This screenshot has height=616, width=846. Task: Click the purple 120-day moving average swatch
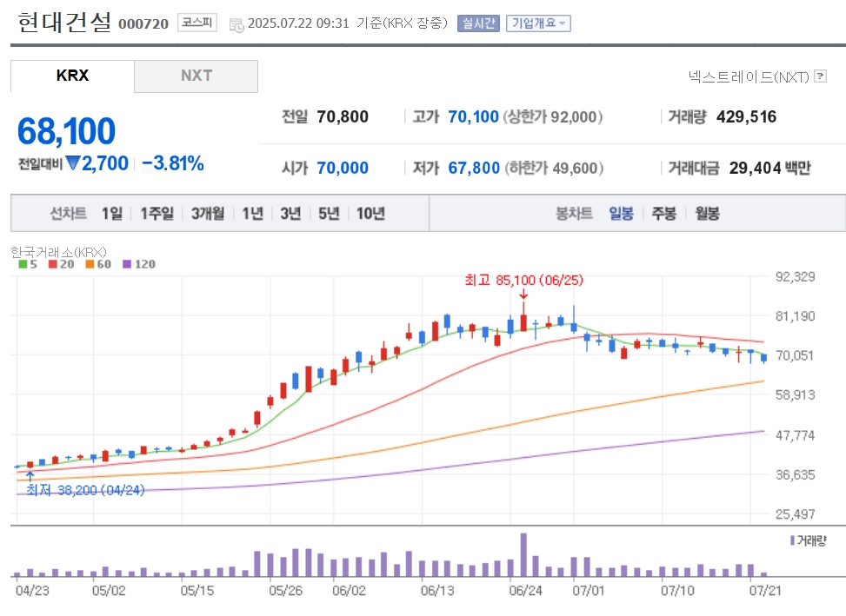tap(127, 264)
